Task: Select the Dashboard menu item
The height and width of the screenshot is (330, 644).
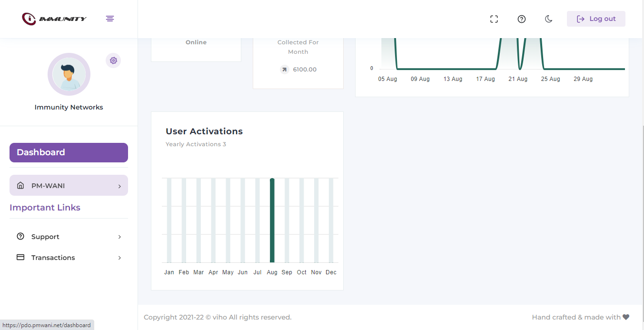Action: pos(69,152)
